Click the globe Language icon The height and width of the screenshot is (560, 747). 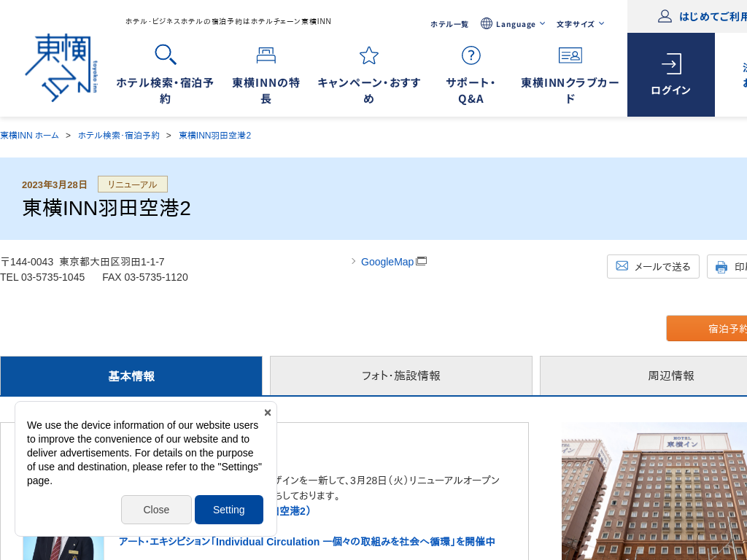pyautogui.click(x=486, y=23)
